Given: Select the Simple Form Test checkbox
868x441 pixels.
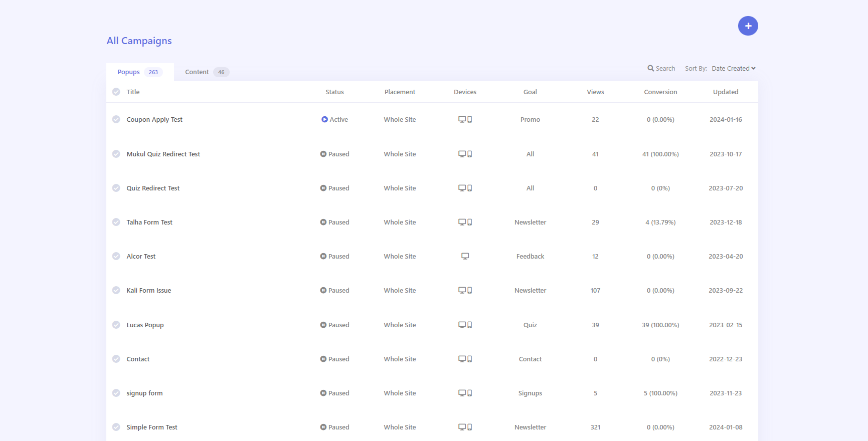Looking at the screenshot, I should pos(116,427).
